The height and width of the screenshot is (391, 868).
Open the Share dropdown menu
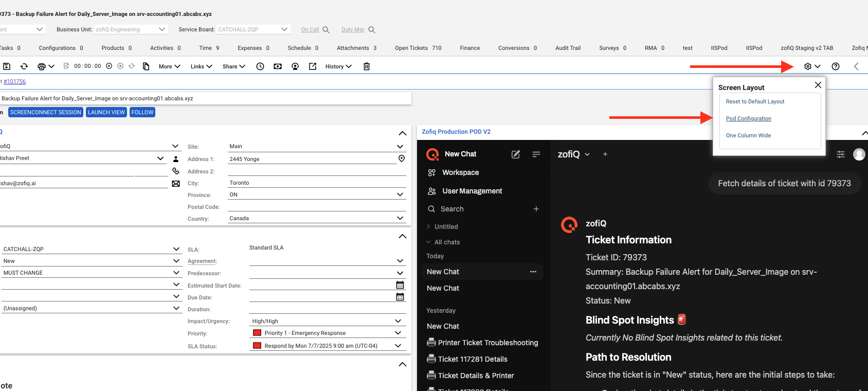pos(234,66)
